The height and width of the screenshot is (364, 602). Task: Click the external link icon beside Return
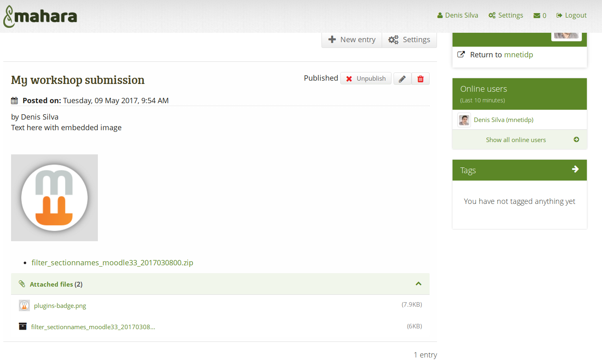pos(461,54)
